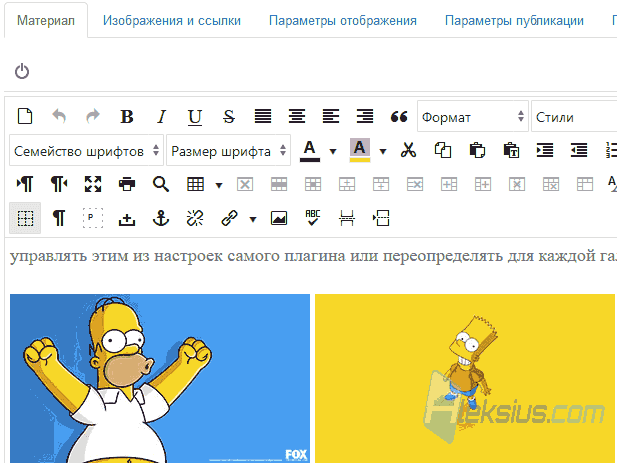The width and height of the screenshot is (617, 469).
Task: Select the Homer Simpson image
Action: click(x=160, y=379)
